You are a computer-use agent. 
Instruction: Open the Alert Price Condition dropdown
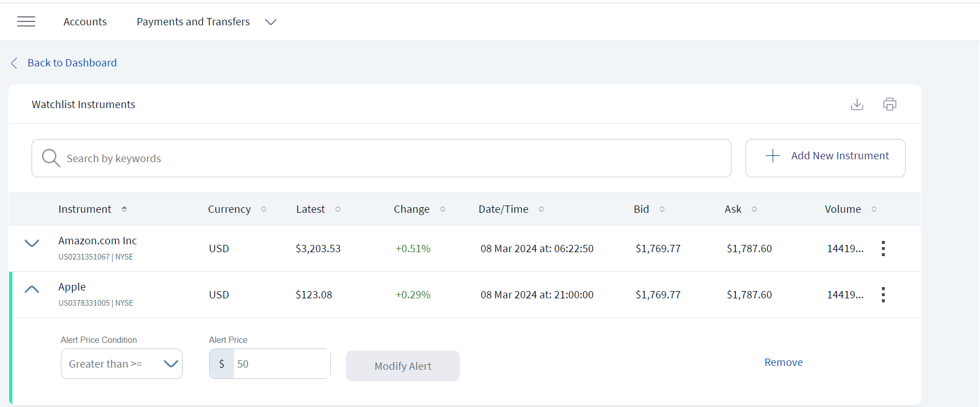tap(122, 364)
